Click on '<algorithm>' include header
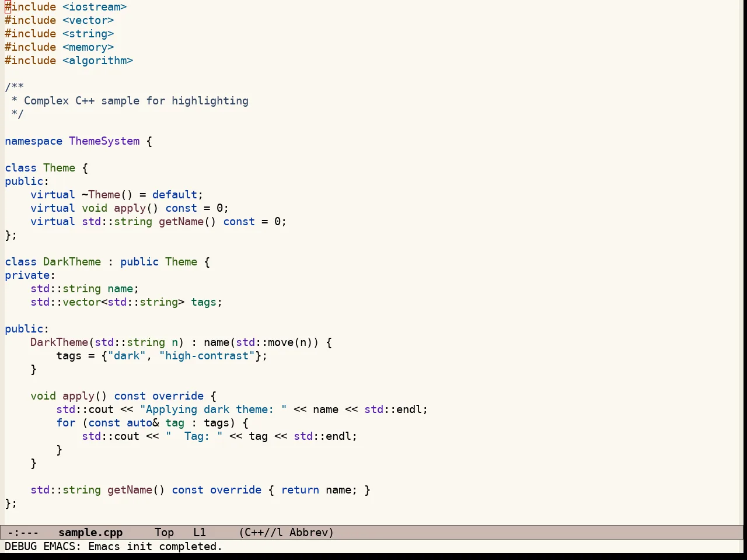Viewport: 747px width, 560px height. point(97,61)
